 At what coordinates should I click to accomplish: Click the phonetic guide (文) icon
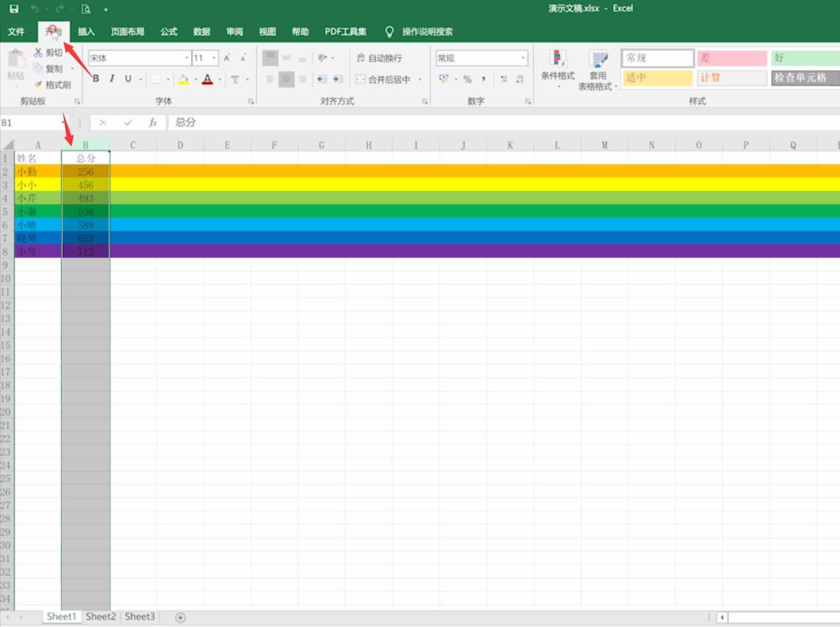click(x=235, y=79)
